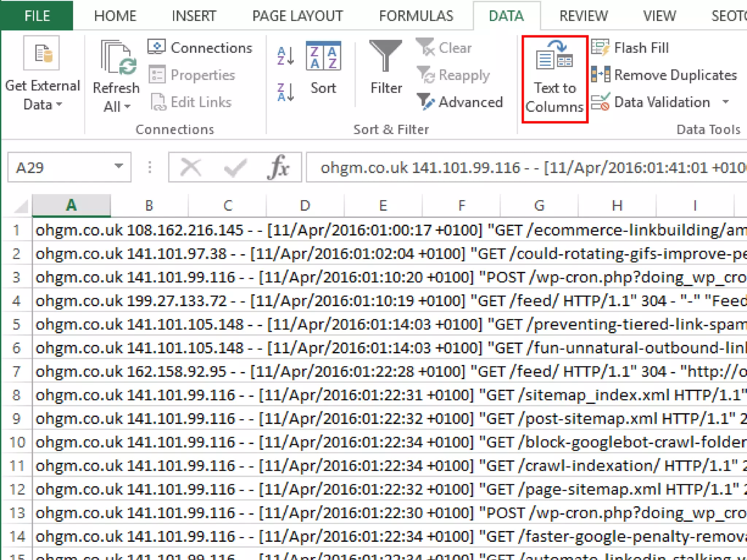Image resolution: width=747 pixels, height=560 pixels.
Task: Select column D header
Action: (305, 206)
